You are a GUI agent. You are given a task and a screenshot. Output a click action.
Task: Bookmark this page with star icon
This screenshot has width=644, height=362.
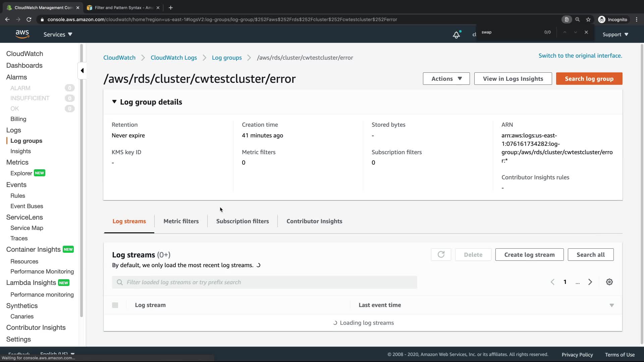(x=588, y=19)
